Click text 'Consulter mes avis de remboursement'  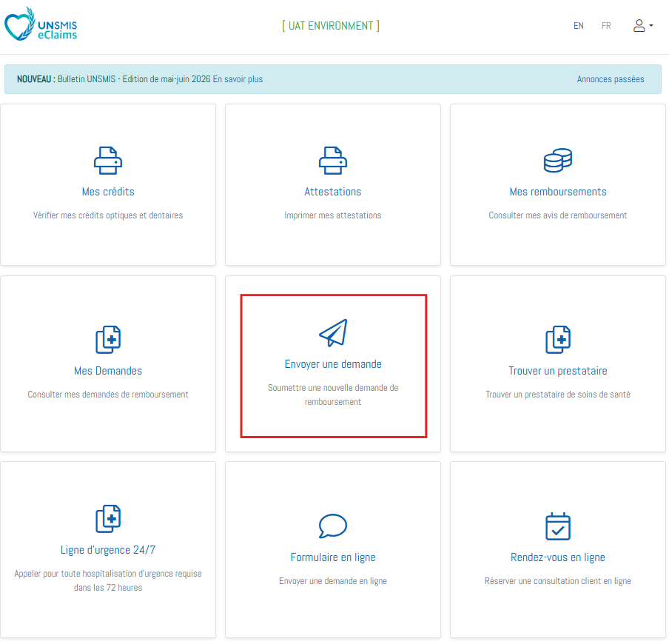pyautogui.click(x=558, y=215)
